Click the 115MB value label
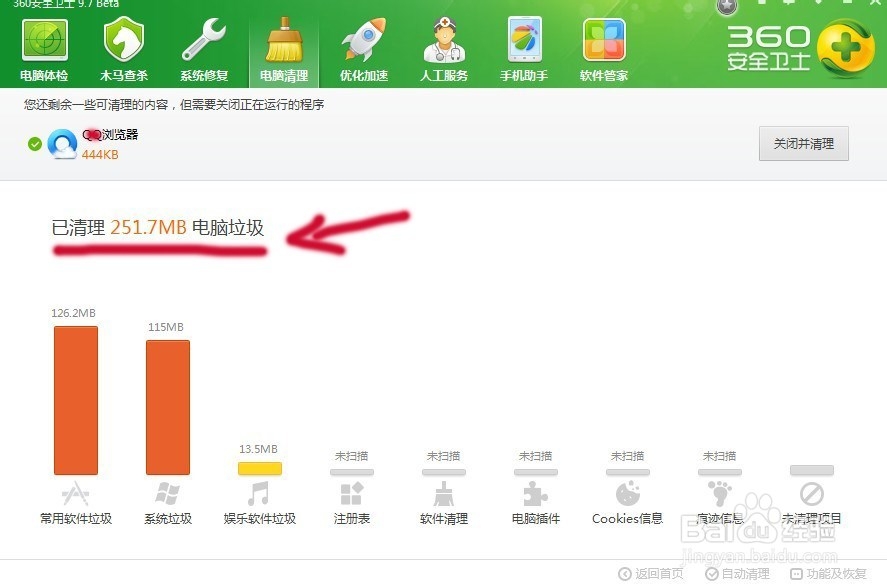887x588 pixels. coord(166,327)
